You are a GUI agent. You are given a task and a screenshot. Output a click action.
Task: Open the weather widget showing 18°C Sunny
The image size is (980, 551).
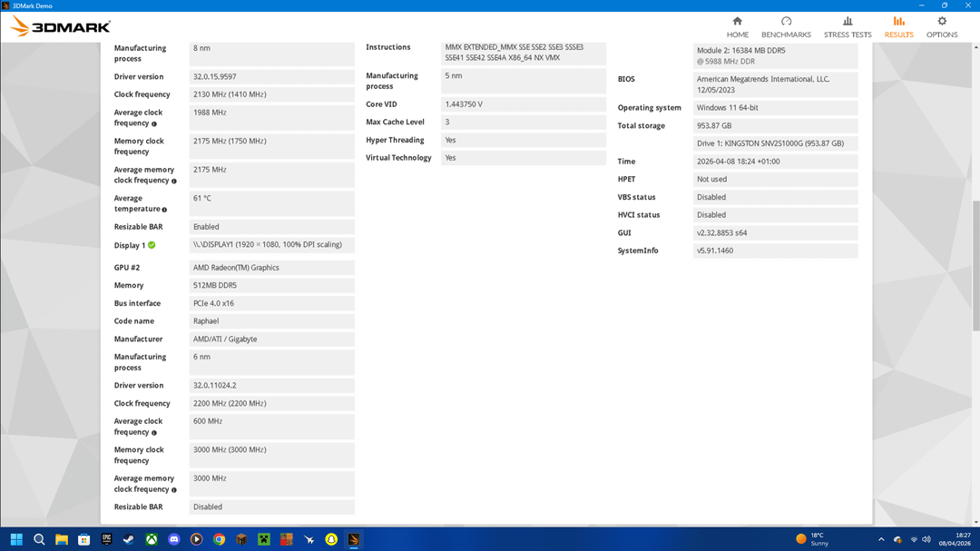click(812, 539)
